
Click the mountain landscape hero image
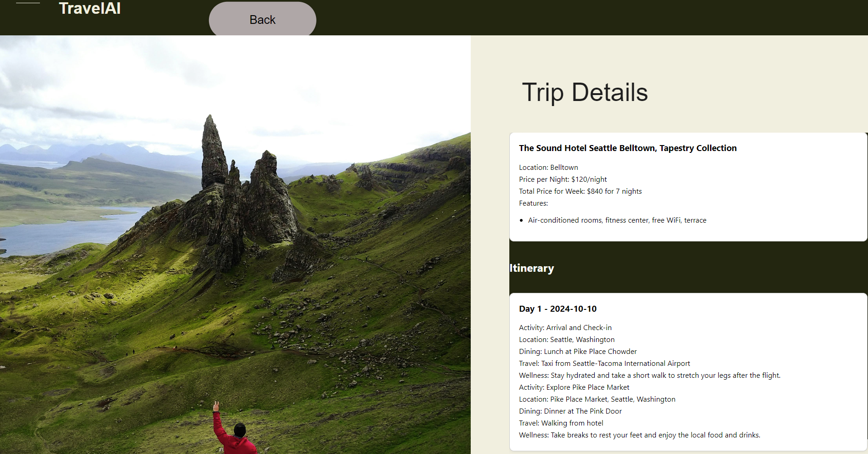235,245
